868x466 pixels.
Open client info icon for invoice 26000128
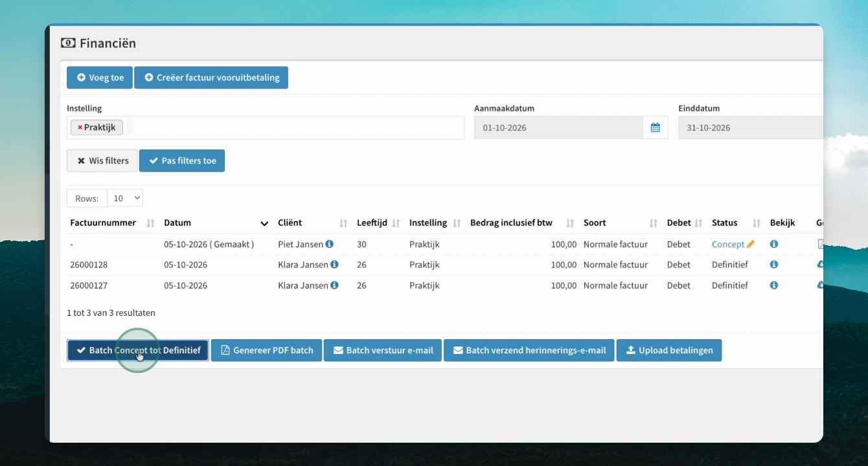(334, 265)
